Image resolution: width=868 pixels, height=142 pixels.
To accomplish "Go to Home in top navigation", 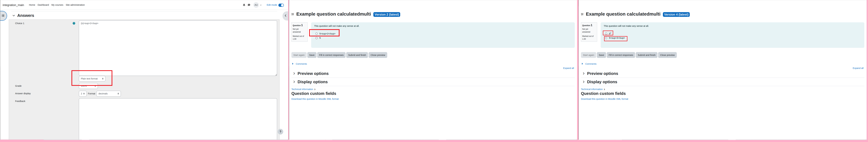I will 32,5.
